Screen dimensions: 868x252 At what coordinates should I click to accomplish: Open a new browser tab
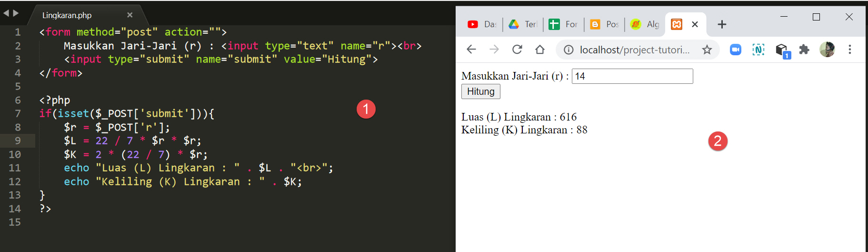[722, 24]
